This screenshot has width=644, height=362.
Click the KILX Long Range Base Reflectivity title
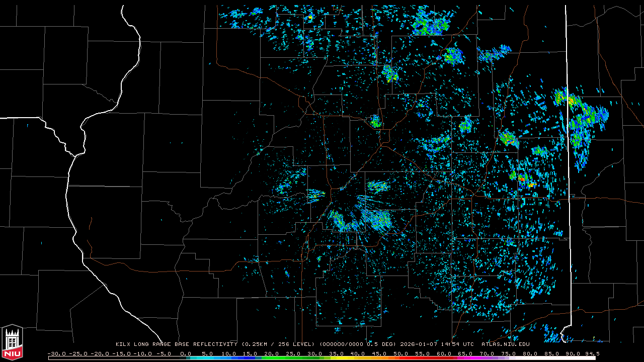[176, 344]
